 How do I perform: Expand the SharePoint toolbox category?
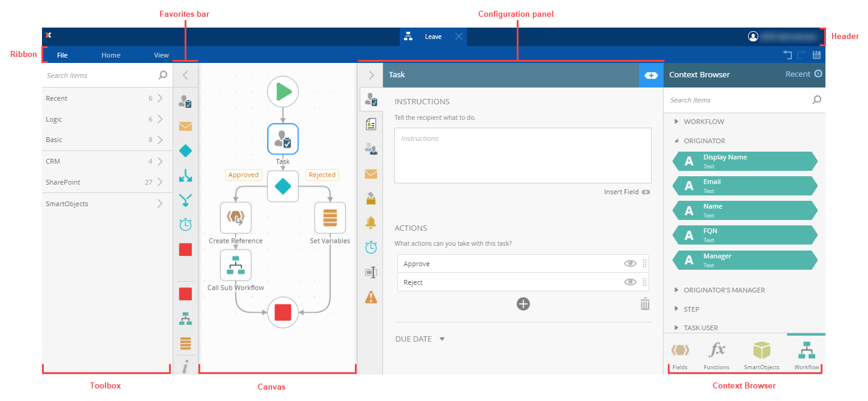coord(160,182)
